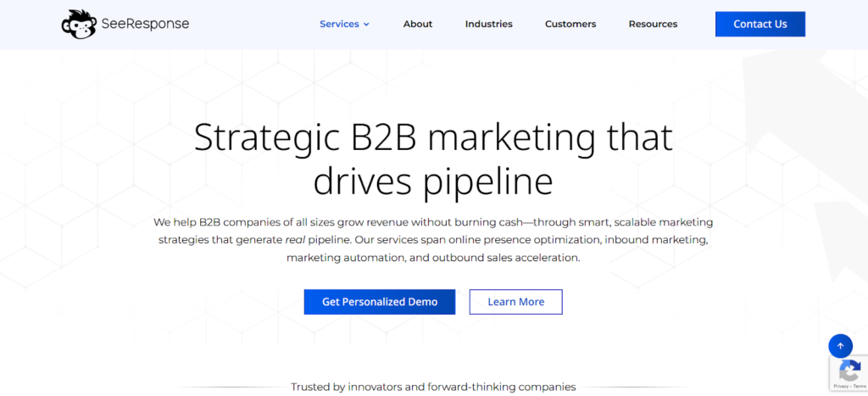Click the scroll-to-top arrow button
The height and width of the screenshot is (396, 868).
[840, 346]
